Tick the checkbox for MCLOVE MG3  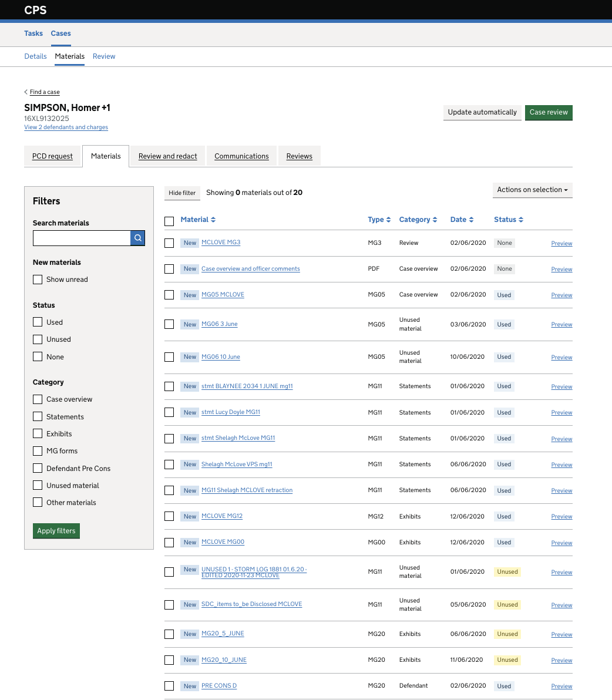coord(169,243)
